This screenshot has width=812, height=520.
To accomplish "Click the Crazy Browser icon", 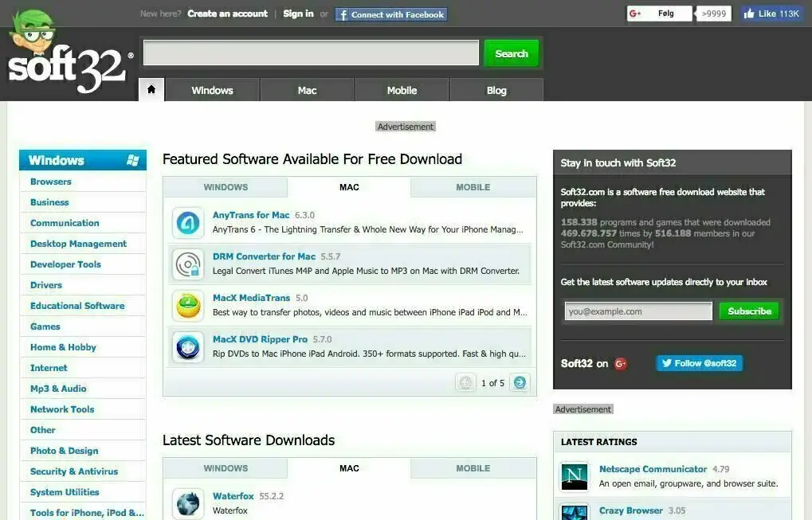I will coord(575,512).
